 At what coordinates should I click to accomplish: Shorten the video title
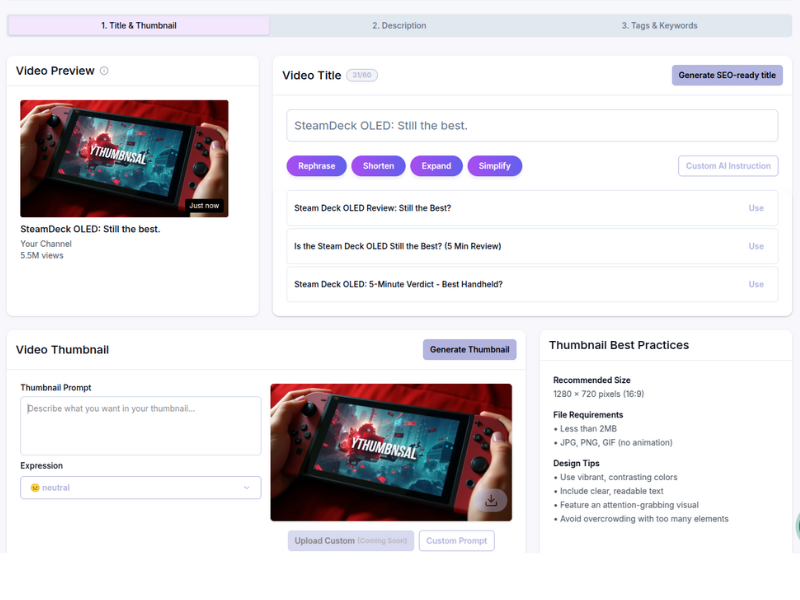click(x=379, y=166)
